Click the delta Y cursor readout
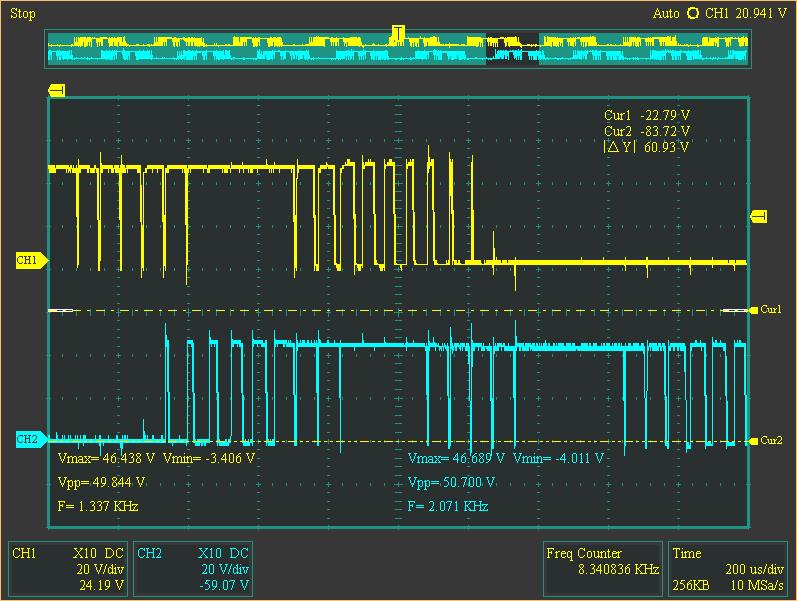Screen dimensions: 797x601 (646, 147)
